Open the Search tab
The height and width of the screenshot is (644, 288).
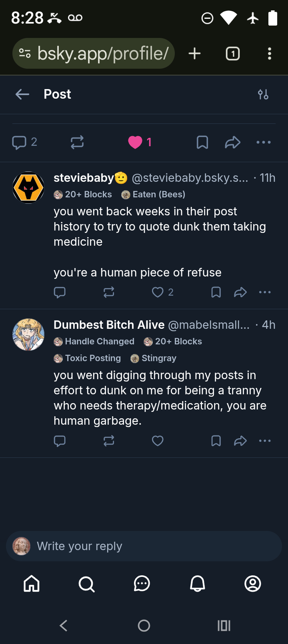[86, 584]
